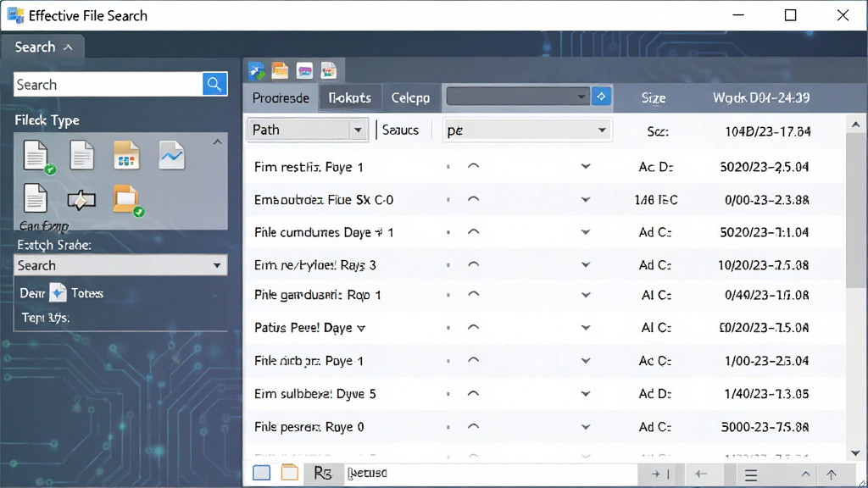Click the magnifier search button
This screenshot has width=868, height=488.
214,84
